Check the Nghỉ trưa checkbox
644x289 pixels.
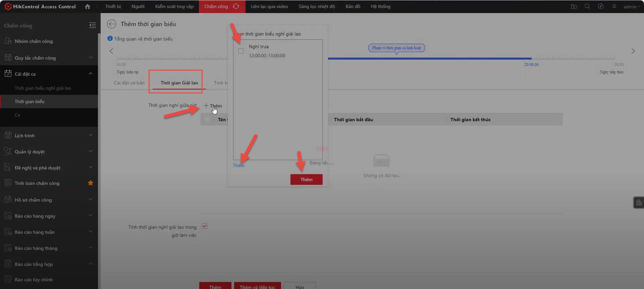[x=241, y=51]
